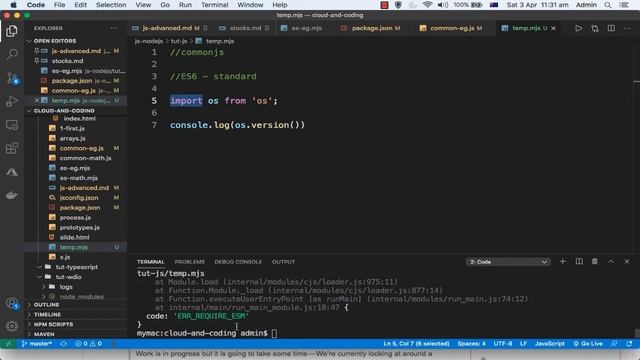The height and width of the screenshot is (360, 640).
Task: Close the temp.mjs editor tab
Action: 553,28
